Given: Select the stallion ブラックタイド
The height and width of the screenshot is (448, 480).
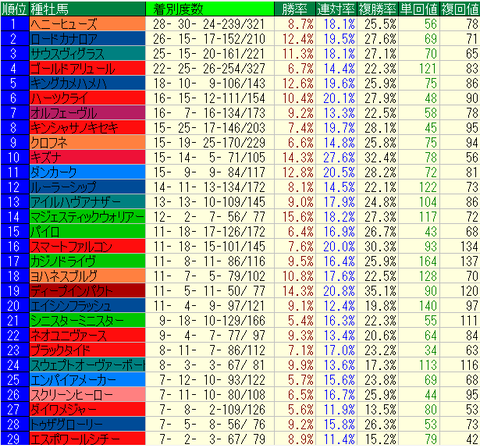Looking at the screenshot, I should tap(87, 350).
